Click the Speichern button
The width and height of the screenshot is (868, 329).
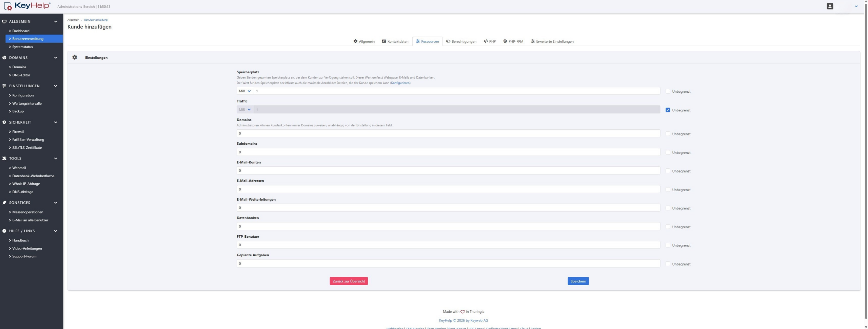coord(578,281)
